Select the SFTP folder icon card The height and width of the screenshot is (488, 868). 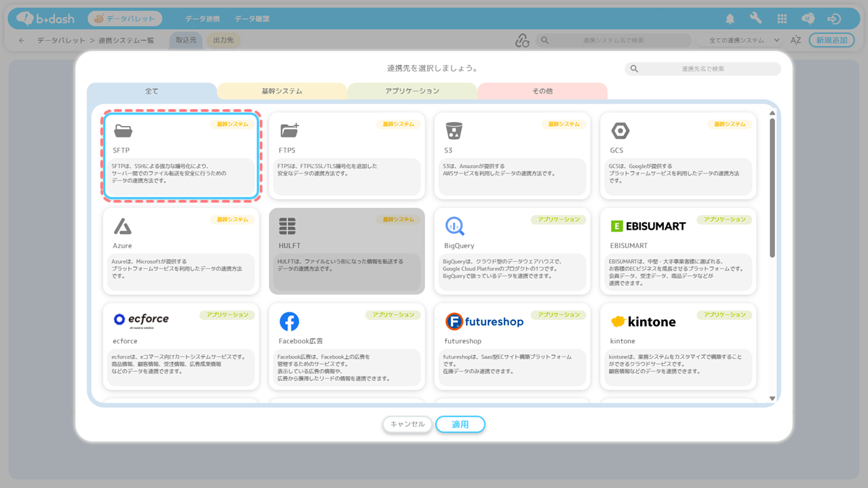[123, 131]
